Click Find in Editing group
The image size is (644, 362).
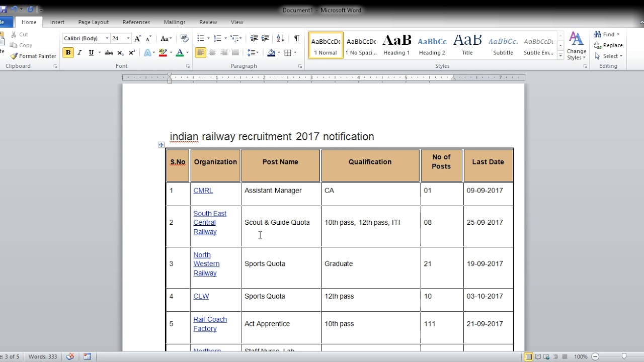click(607, 35)
